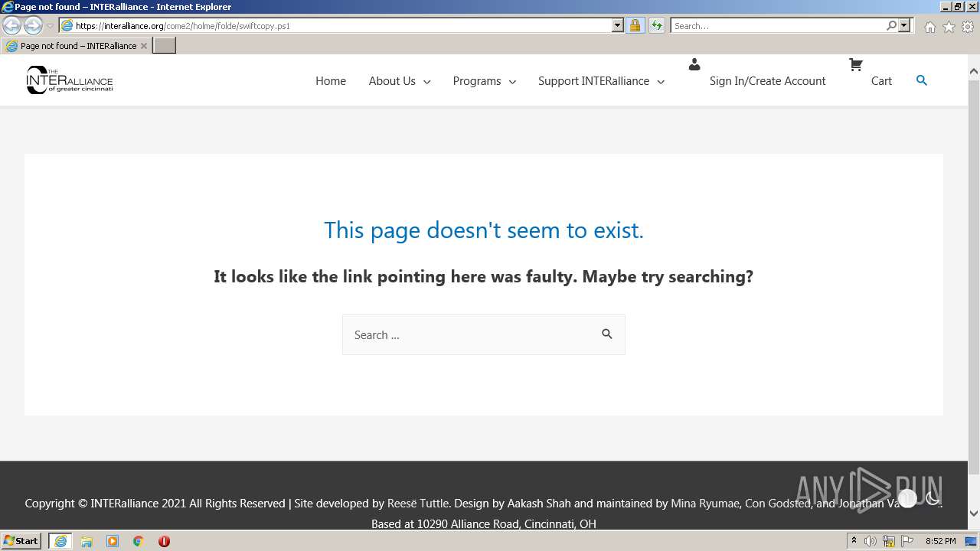Image resolution: width=980 pixels, height=551 pixels.
Task: Click the shopping cart icon
Action: coord(856,65)
